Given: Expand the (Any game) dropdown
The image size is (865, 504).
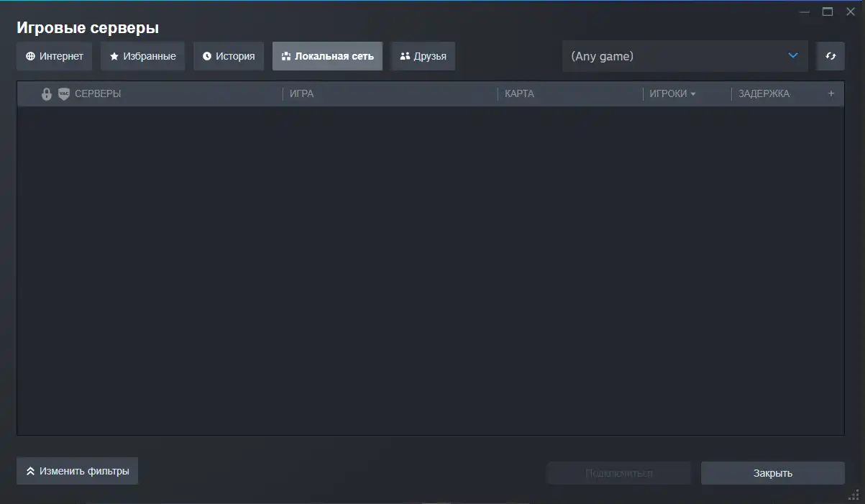Looking at the screenshot, I should click(685, 56).
